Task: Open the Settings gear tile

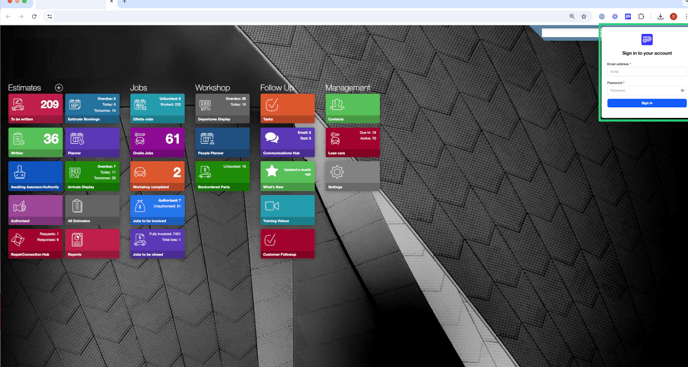Action: [x=353, y=176]
